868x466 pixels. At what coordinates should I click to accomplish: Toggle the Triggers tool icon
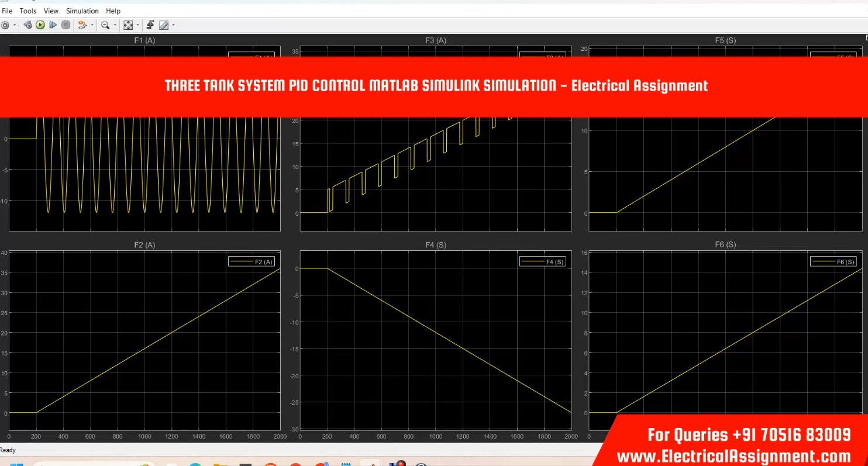tap(150, 25)
